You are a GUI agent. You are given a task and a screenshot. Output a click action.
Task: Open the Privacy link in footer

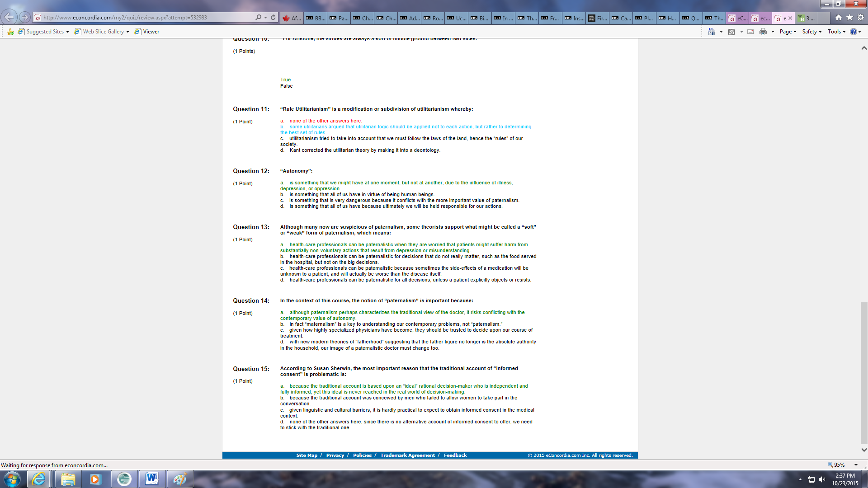tap(335, 455)
